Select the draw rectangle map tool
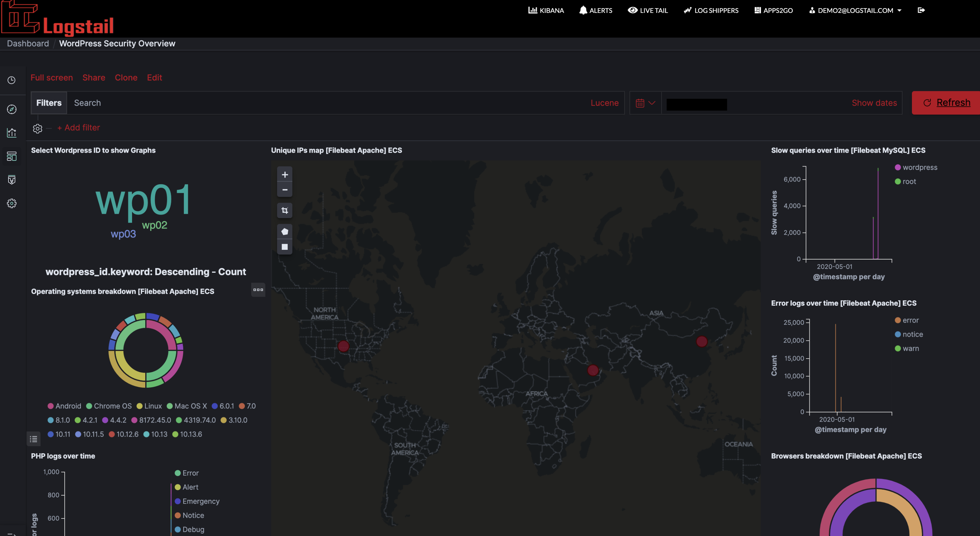Viewport: 980px width, 536px height. click(x=284, y=247)
